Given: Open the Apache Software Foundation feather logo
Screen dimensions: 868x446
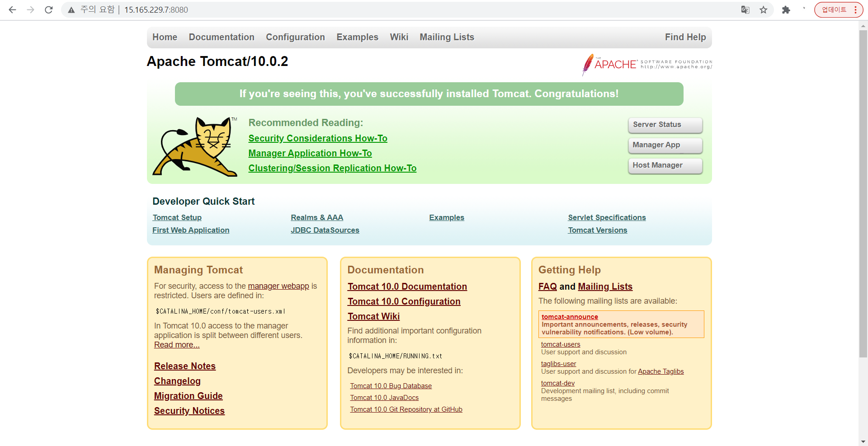Looking at the screenshot, I should tap(647, 65).
